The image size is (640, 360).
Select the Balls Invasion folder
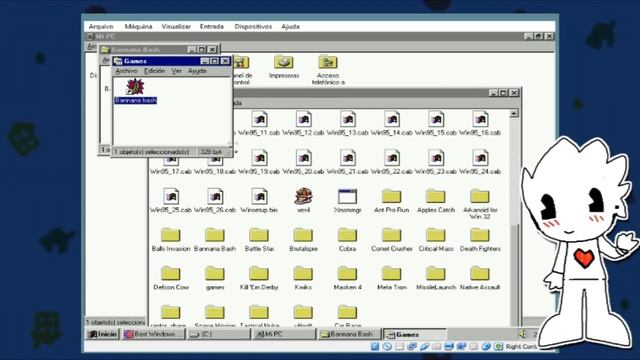point(171,235)
